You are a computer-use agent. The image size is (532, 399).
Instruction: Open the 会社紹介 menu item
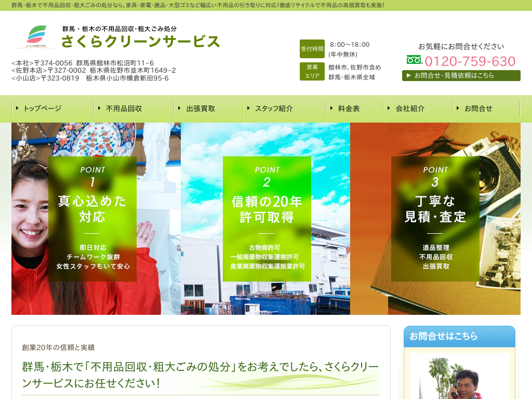(410, 109)
